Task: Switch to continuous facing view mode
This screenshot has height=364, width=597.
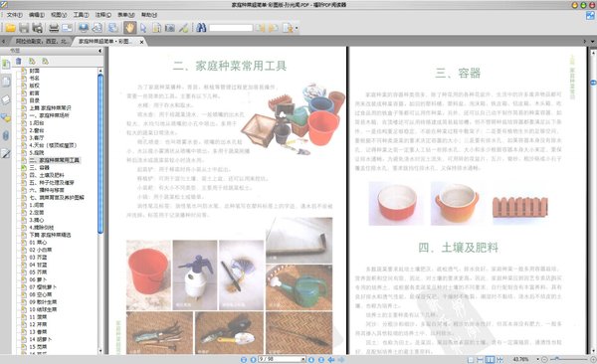Action: click(x=499, y=359)
